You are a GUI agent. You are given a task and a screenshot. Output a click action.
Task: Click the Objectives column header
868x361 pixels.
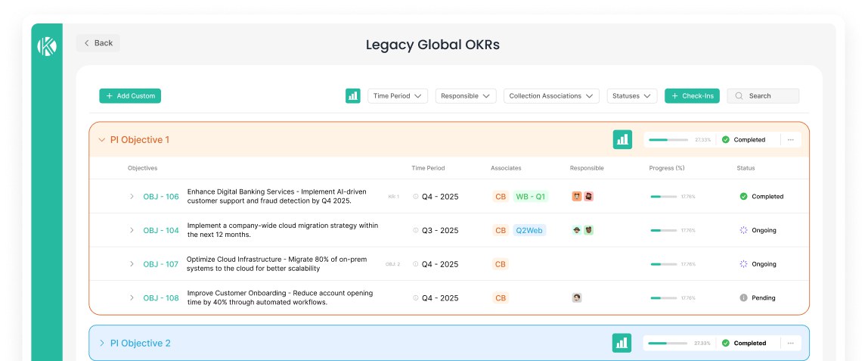coord(142,168)
